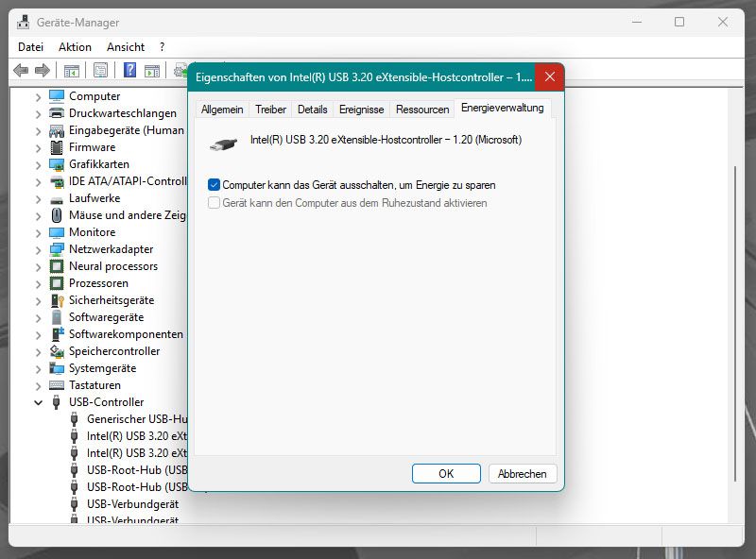This screenshot has height=559, width=756.
Task: Click the Speichercontroller icon
Action: click(x=57, y=351)
